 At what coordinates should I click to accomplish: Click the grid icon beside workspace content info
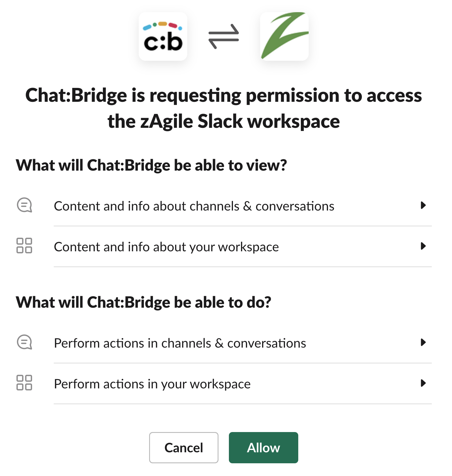(24, 246)
